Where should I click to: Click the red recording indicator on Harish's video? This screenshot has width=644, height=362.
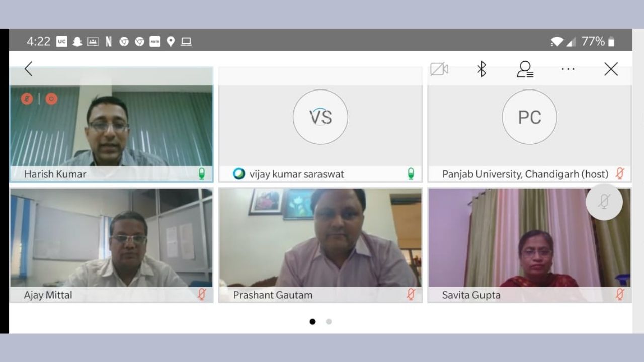tap(51, 99)
